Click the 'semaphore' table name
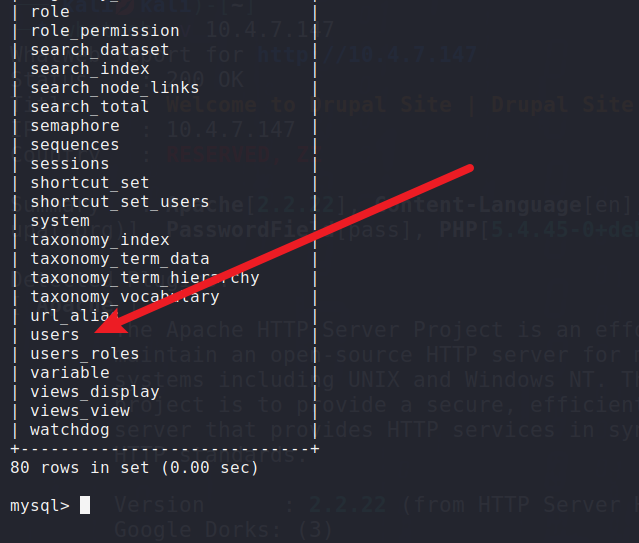 point(75,126)
